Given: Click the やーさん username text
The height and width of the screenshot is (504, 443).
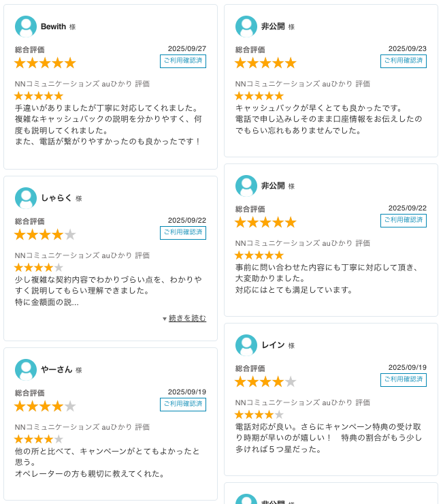Looking at the screenshot, I should (56, 370).
